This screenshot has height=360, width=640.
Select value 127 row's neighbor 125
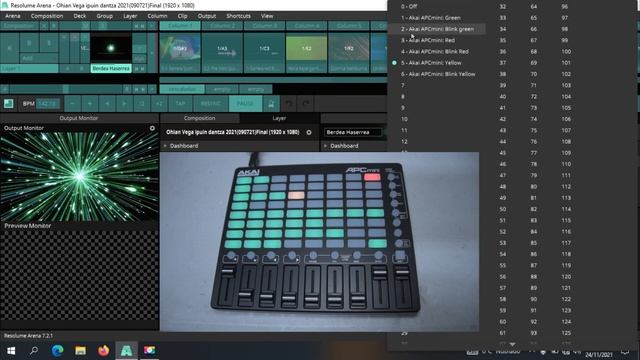(566, 333)
